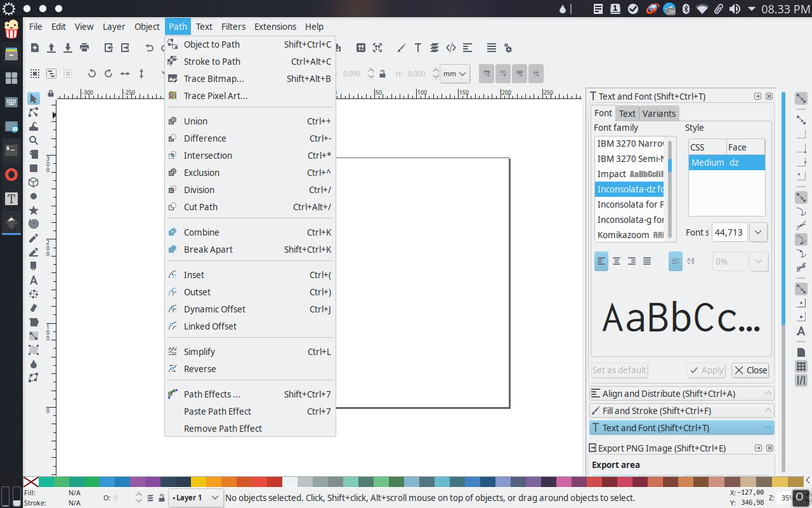Toggle center text alignment button
The width and height of the screenshot is (812, 508).
point(617,261)
